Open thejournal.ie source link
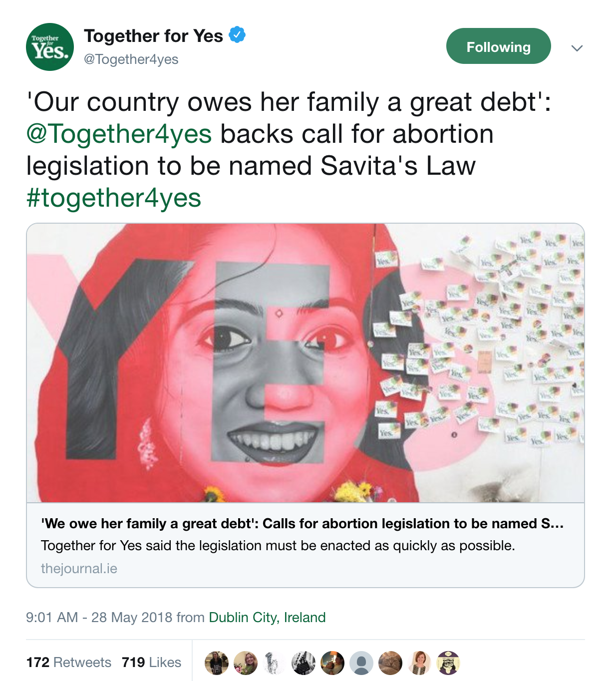616x681 pixels. pos(79,569)
